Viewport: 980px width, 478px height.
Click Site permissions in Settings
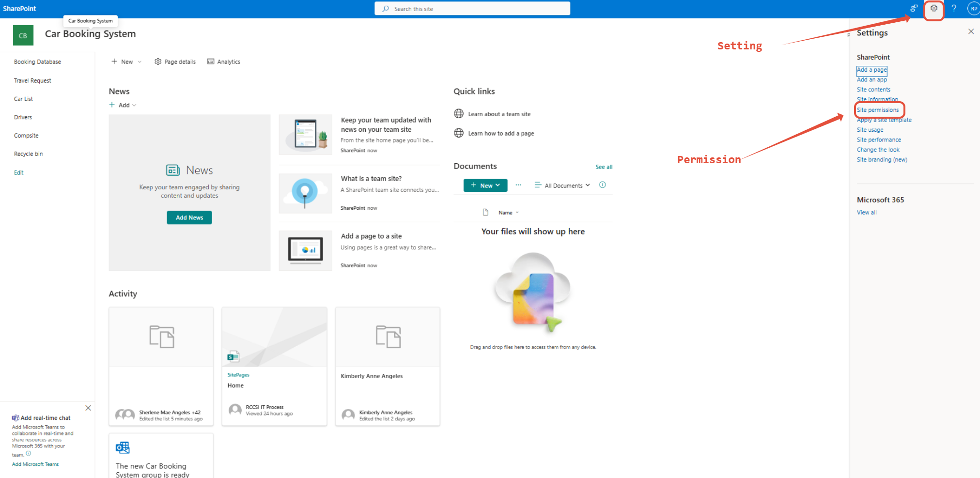(877, 110)
